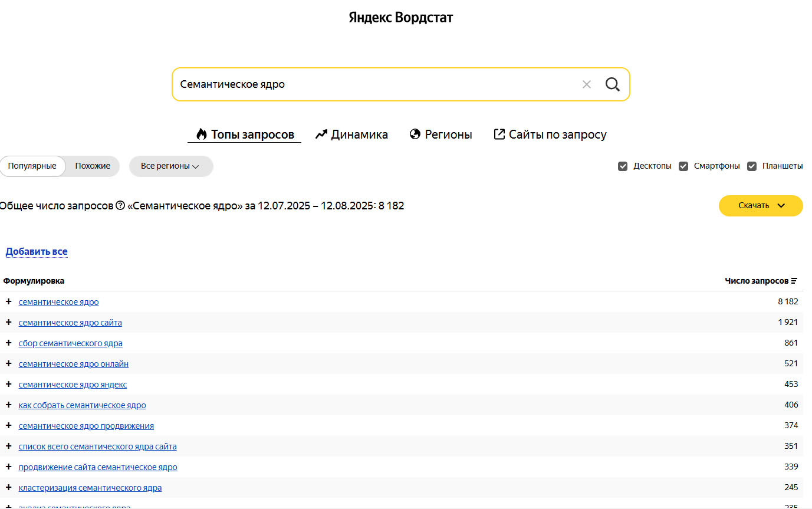The image size is (812, 509).
Task: Open the 'как собрать семантическое ядро' link
Action: coord(82,405)
